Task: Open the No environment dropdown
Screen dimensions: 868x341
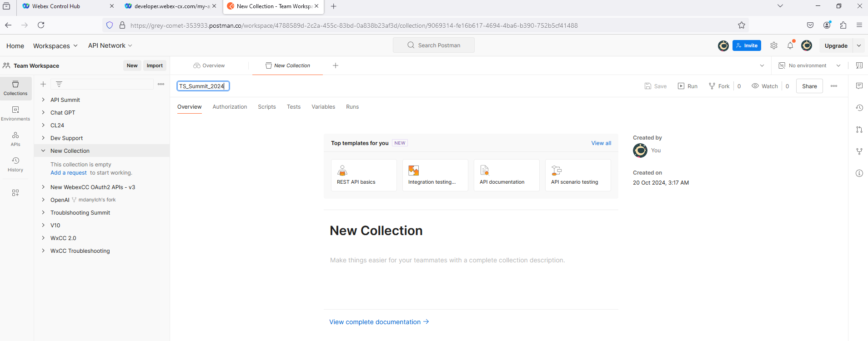Action: (x=809, y=65)
